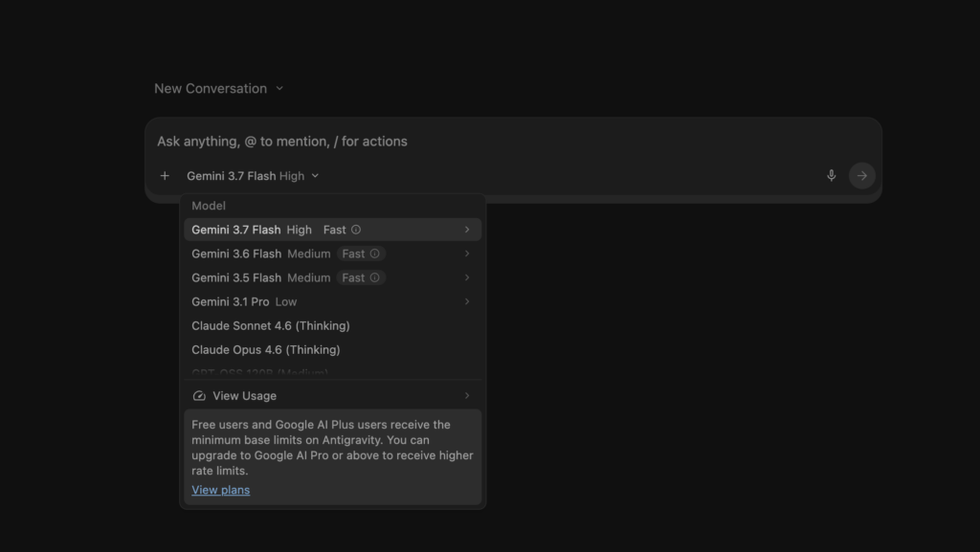This screenshot has width=980, height=552.
Task: Click Fast label on Gemini 3.7 Flash
Action: coord(334,230)
